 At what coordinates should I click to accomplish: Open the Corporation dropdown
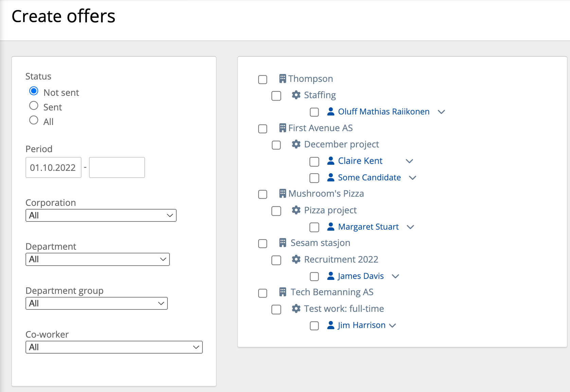(x=101, y=215)
